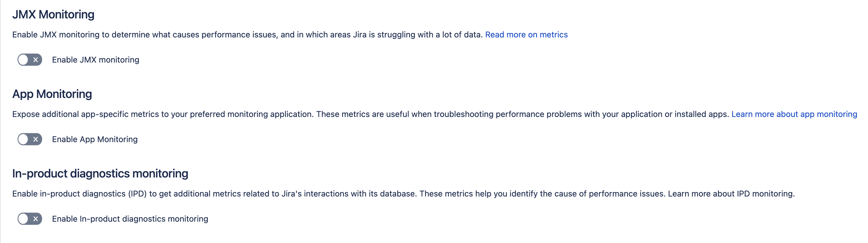This screenshot has height=243, width=868.
Task: Click the X icon in JMX toggle
Action: [x=35, y=60]
